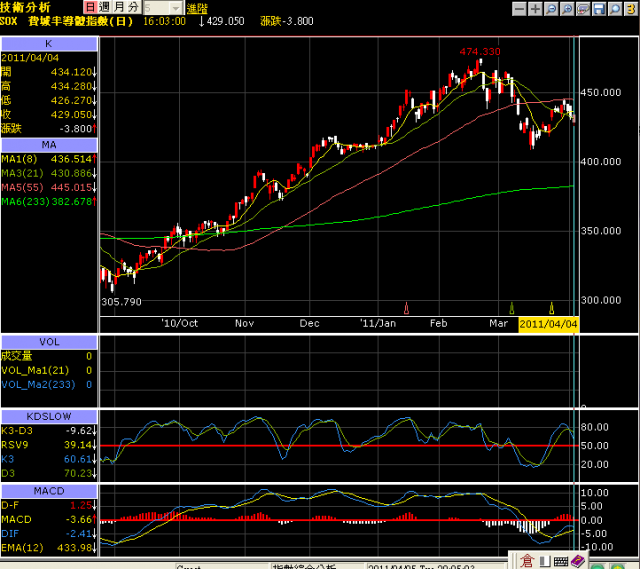The height and width of the screenshot is (569, 640).
Task: Click the plus toolbar button
Action: 535,9
